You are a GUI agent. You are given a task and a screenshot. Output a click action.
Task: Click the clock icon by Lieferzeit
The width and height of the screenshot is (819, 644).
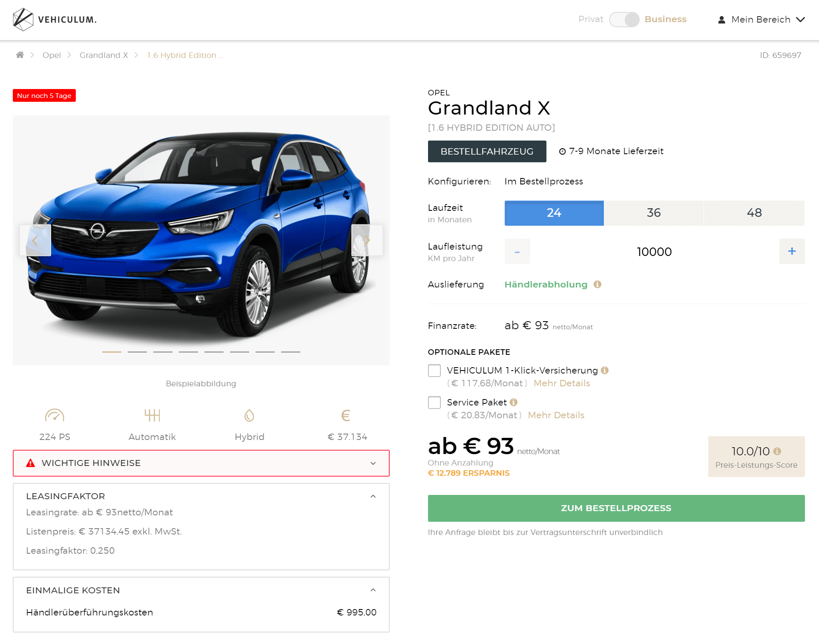point(562,151)
